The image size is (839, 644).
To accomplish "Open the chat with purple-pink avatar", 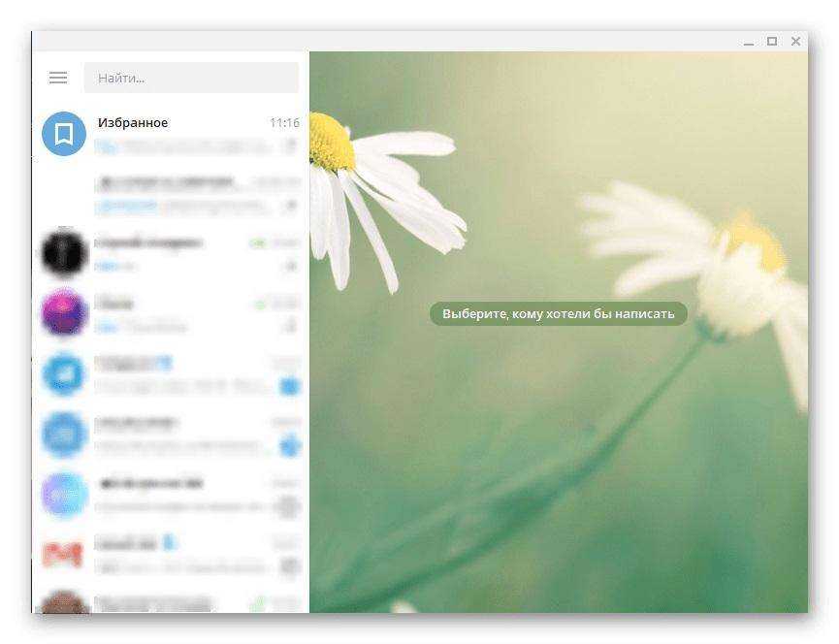I will tap(64, 314).
